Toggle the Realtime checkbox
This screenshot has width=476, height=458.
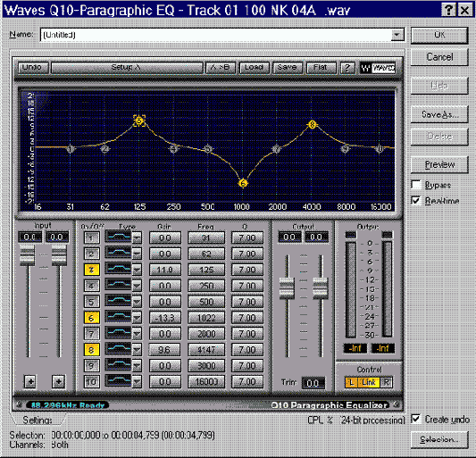point(416,200)
